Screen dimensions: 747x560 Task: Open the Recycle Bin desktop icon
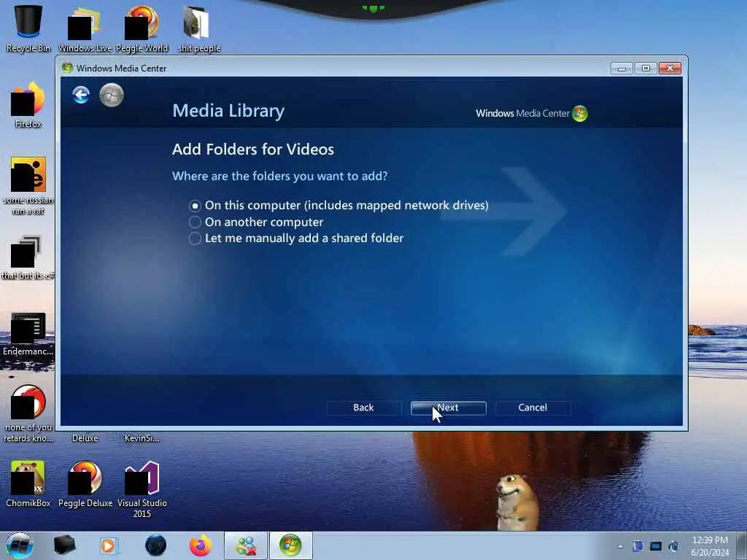pos(28,28)
